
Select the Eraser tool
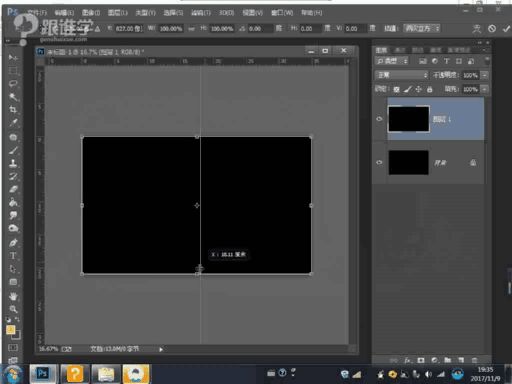click(x=13, y=189)
